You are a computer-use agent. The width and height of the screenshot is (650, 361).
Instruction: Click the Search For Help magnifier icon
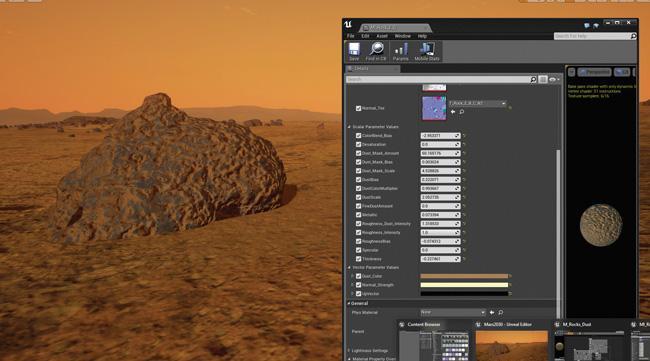click(633, 36)
